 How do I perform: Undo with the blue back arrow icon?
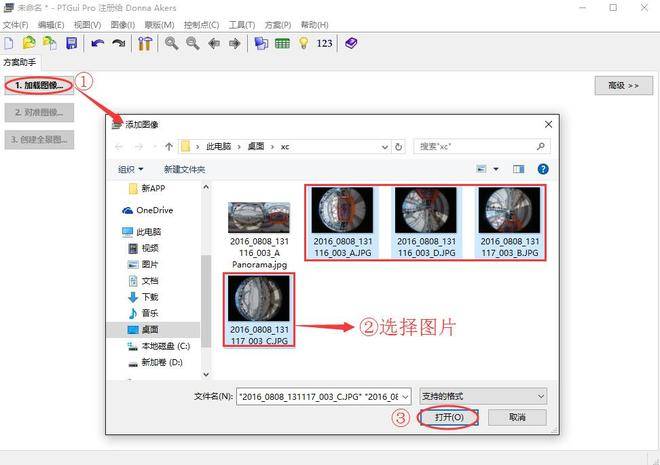coord(97,43)
